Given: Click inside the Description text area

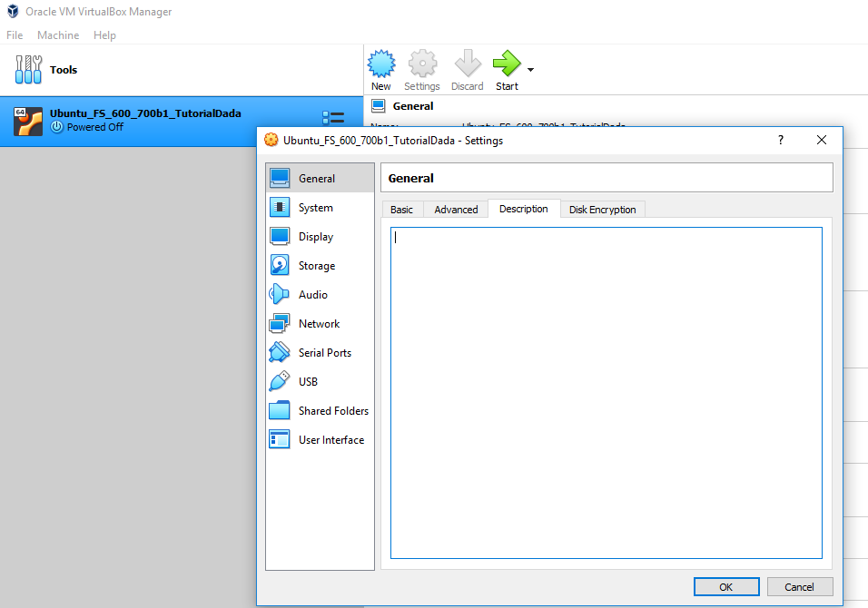Looking at the screenshot, I should tap(606, 392).
